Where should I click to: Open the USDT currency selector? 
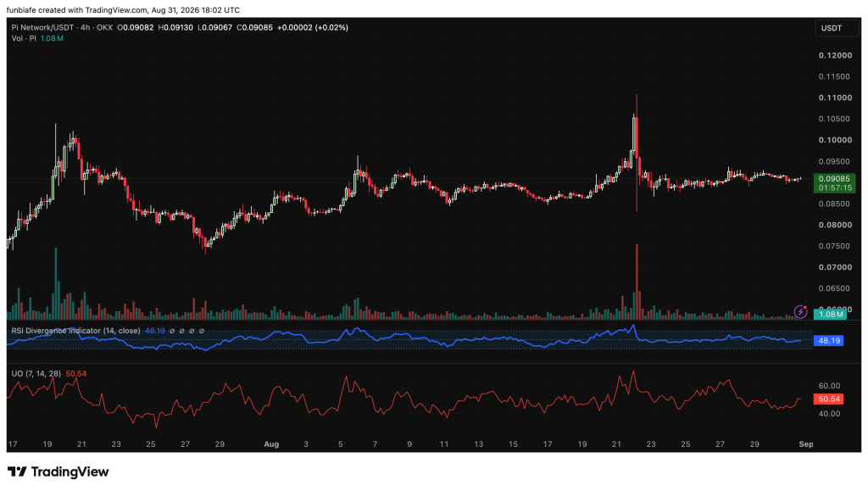click(x=837, y=28)
